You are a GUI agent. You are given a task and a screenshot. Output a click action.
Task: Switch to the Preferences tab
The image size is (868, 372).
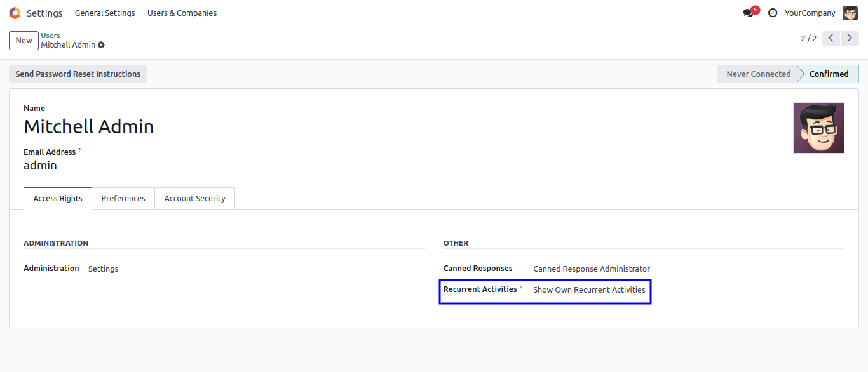123,199
